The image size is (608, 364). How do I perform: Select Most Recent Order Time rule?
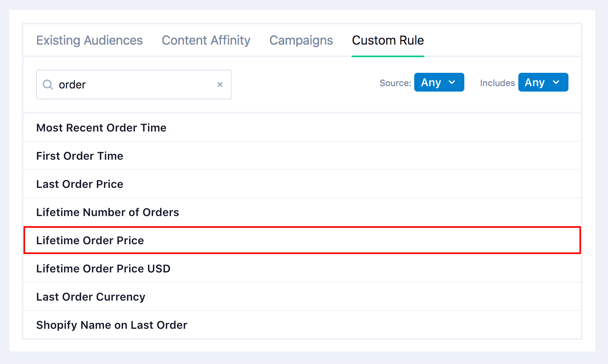point(101,128)
